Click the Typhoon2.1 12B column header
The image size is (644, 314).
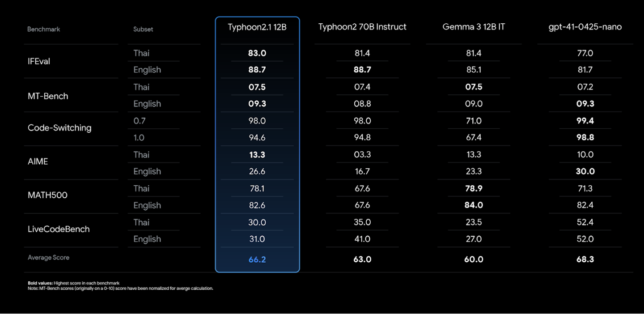click(257, 27)
